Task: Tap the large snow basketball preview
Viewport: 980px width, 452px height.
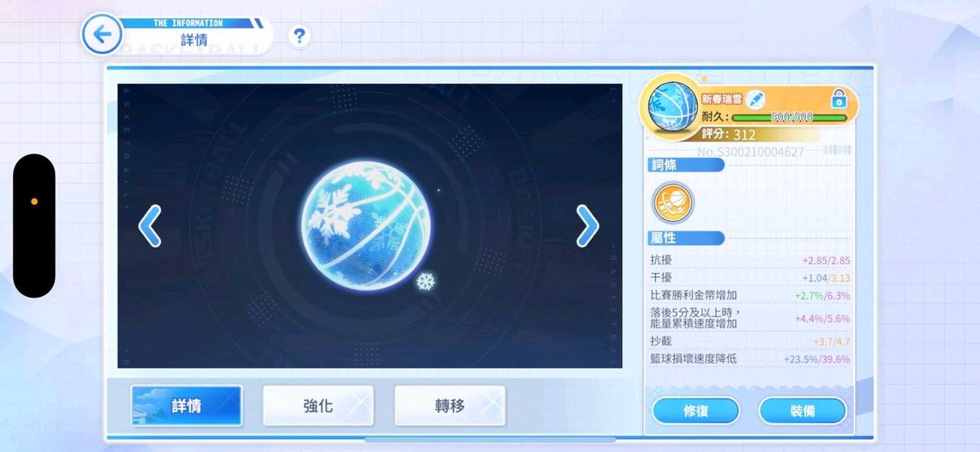Action: click(x=366, y=226)
